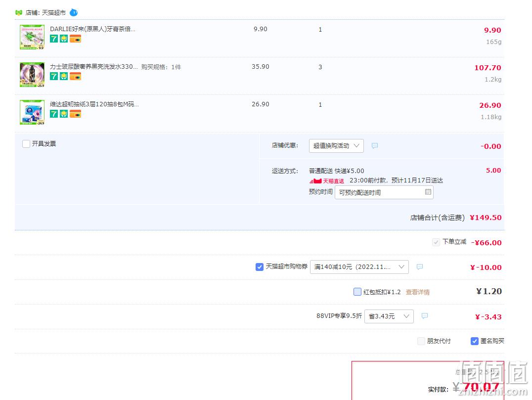The width and height of the screenshot is (532, 400).
Task: Click the comment icon next to 天猫超市购物券 dropdown
Action: click(x=420, y=267)
